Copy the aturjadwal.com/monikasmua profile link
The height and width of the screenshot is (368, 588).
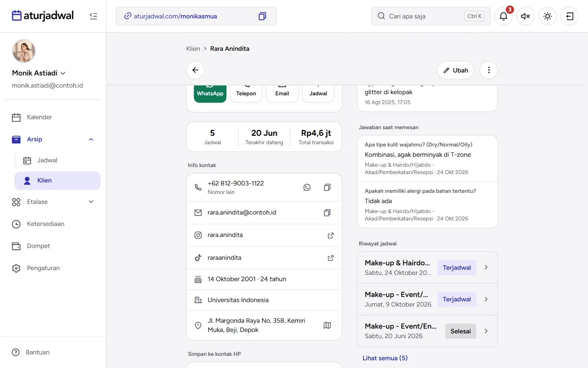coord(262,16)
